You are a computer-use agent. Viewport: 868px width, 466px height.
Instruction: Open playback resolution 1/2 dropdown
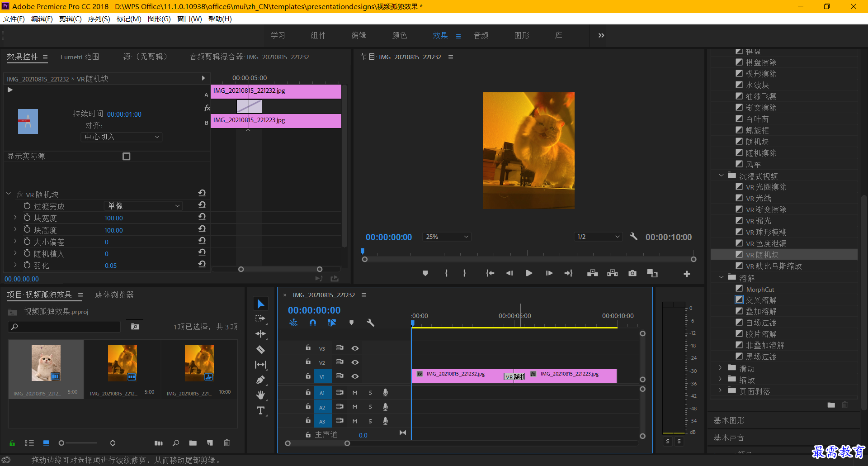598,237
